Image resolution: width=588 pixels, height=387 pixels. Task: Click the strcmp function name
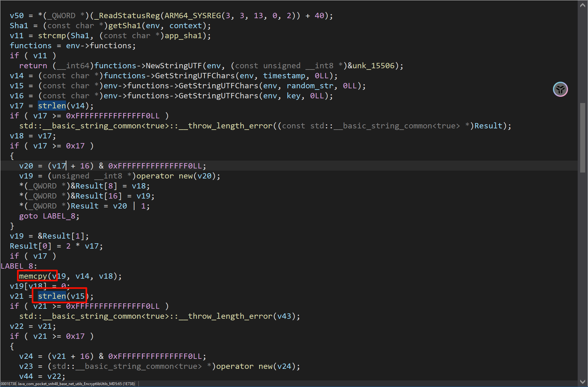pos(52,36)
